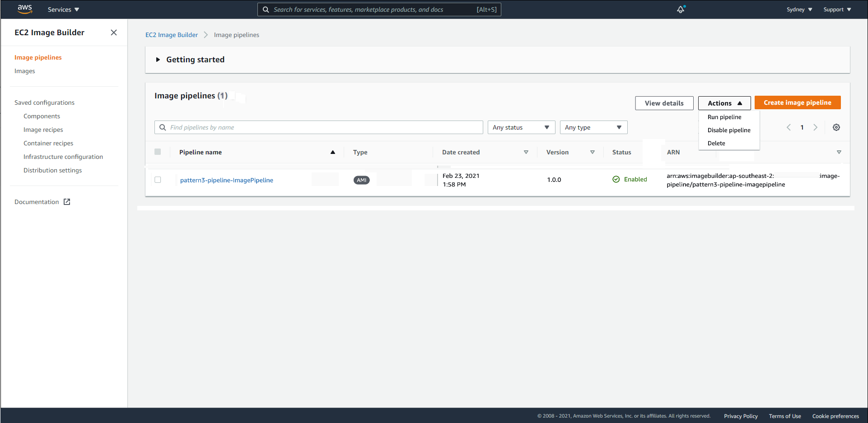Image resolution: width=868 pixels, height=423 pixels.
Task: Open the Support dropdown menu
Action: pyautogui.click(x=837, y=9)
